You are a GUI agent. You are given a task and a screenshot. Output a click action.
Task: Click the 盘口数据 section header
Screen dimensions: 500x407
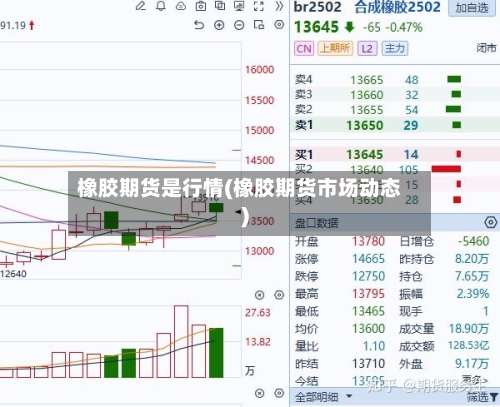coord(316,223)
